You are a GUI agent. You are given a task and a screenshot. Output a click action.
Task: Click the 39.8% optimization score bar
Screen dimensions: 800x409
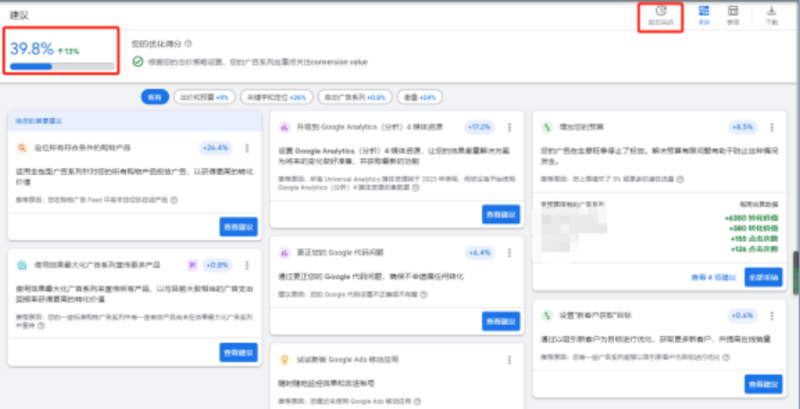(62, 66)
